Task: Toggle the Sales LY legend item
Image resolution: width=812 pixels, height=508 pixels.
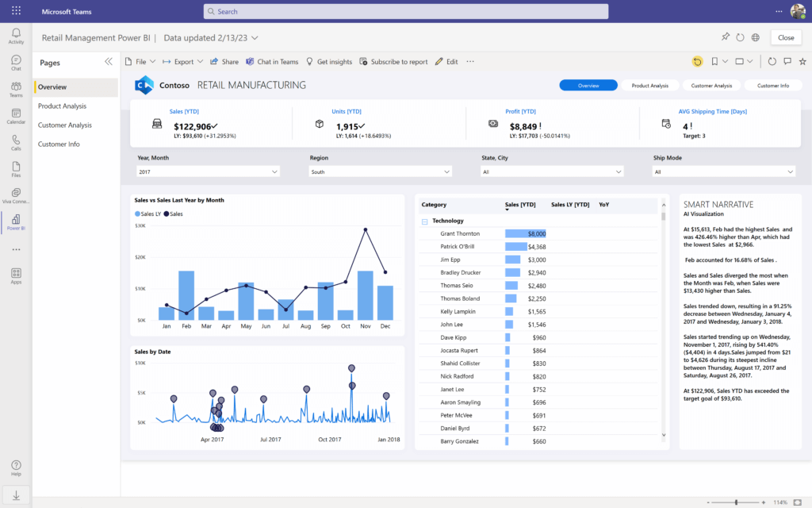Action: [147, 214]
